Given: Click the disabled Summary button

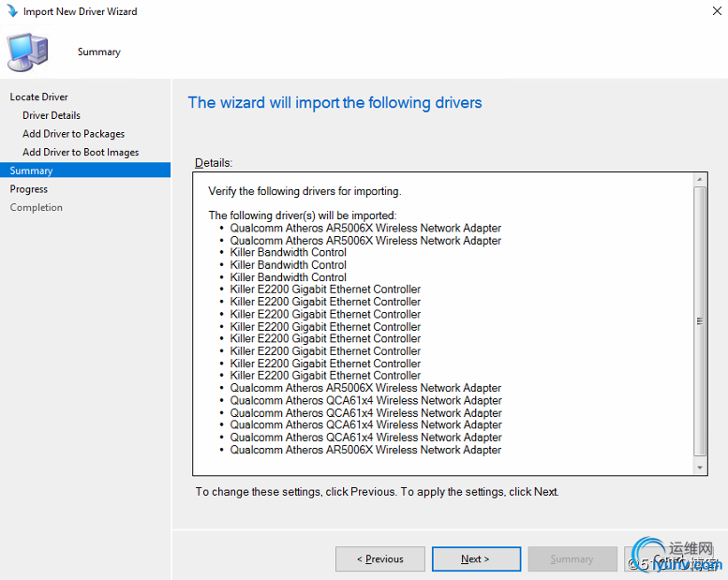Looking at the screenshot, I should 572,558.
